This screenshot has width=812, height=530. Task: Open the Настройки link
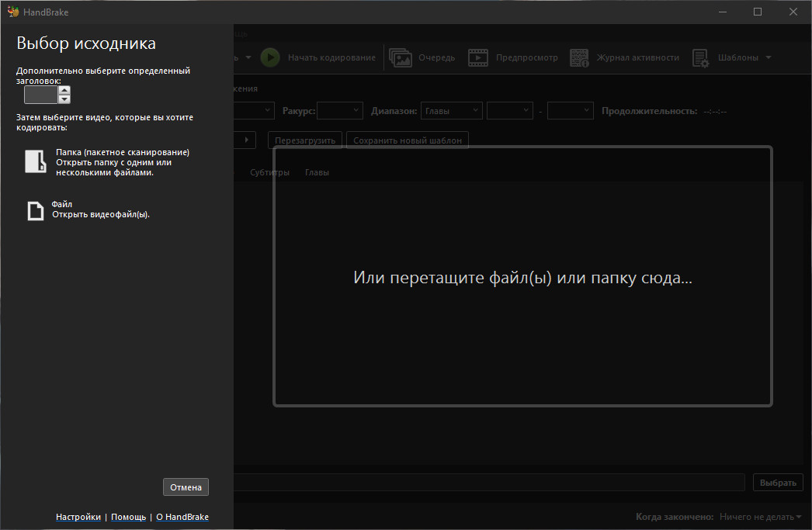click(x=78, y=517)
